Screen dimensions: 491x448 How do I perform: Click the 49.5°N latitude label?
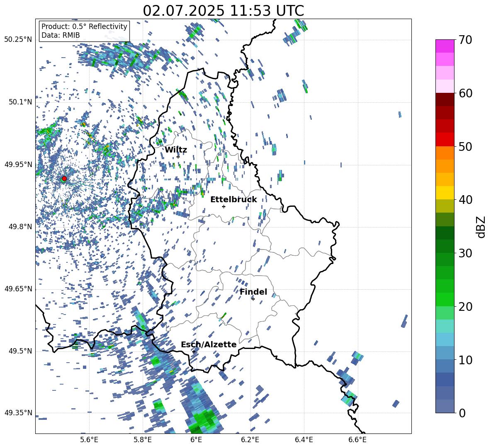(x=20, y=351)
